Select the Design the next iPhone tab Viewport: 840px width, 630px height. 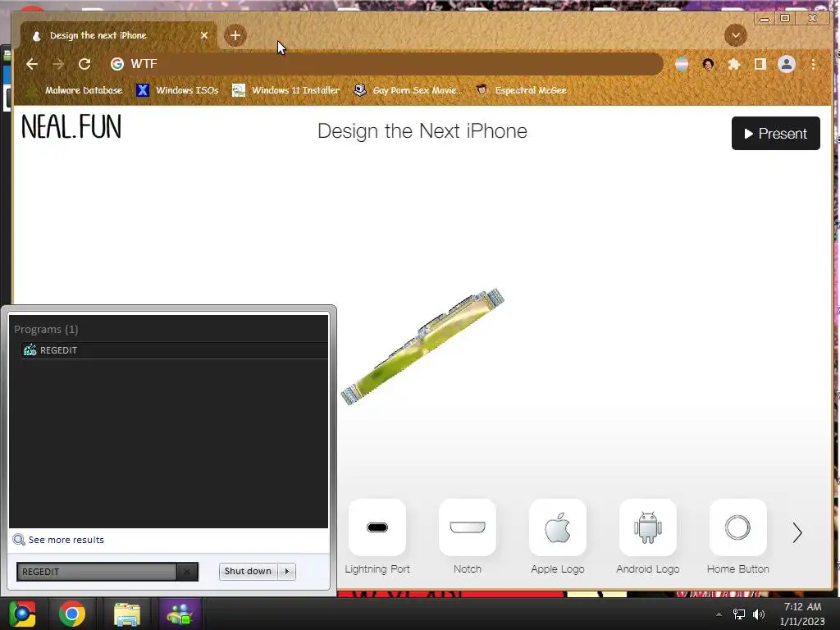click(x=118, y=35)
